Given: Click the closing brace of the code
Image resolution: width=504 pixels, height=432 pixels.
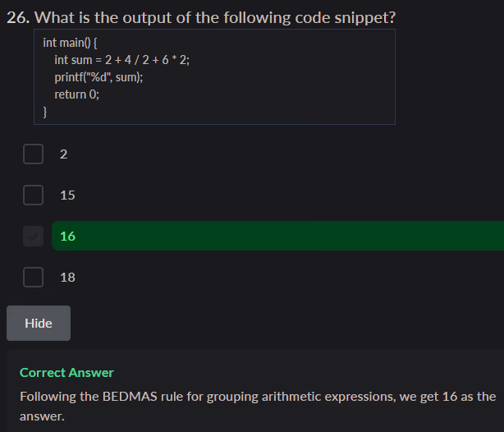Looking at the screenshot, I should (45, 113).
